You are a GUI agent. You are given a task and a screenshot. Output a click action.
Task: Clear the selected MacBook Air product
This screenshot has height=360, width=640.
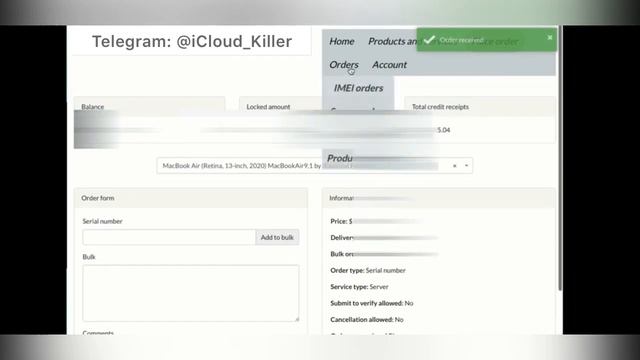pyautogui.click(x=454, y=166)
